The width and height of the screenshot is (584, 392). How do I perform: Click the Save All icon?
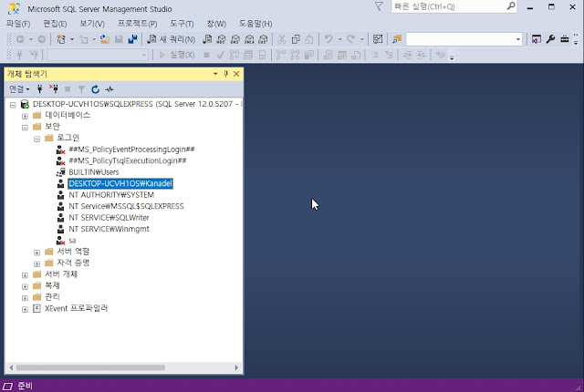point(132,39)
